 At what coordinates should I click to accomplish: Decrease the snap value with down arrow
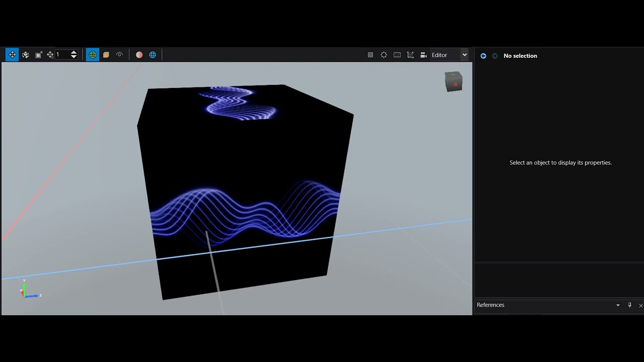73,57
